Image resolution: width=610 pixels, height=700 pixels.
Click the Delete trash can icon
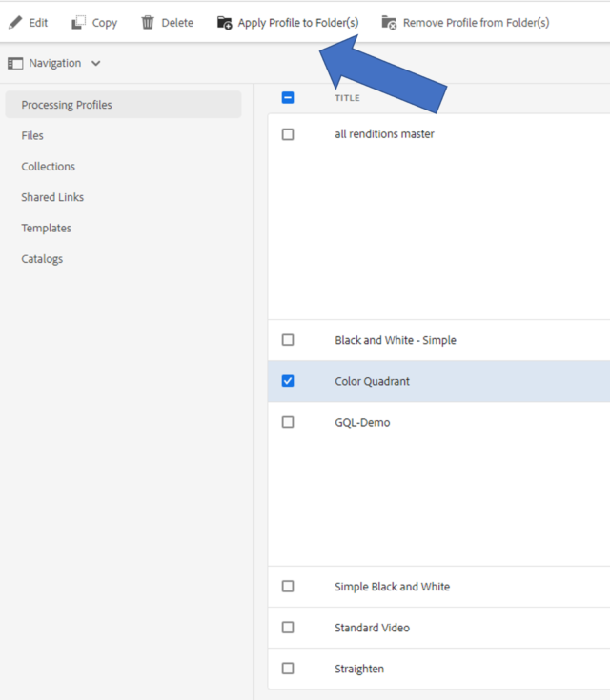click(x=148, y=22)
